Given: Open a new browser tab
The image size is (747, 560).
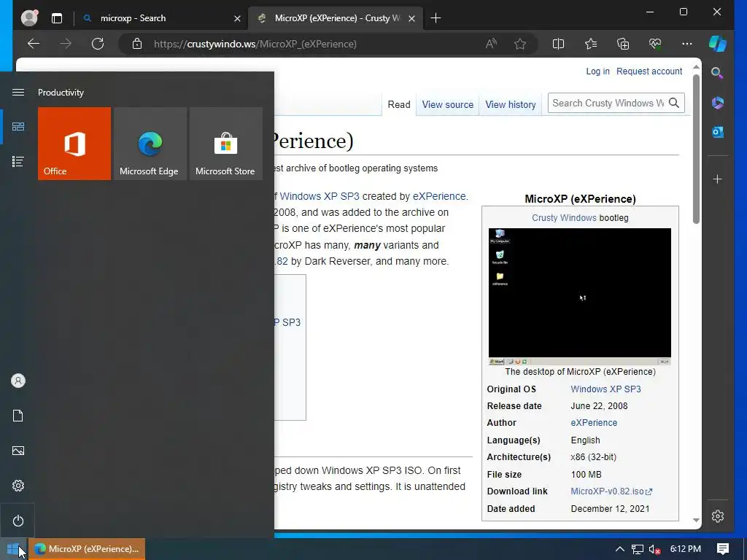Looking at the screenshot, I should [x=436, y=18].
